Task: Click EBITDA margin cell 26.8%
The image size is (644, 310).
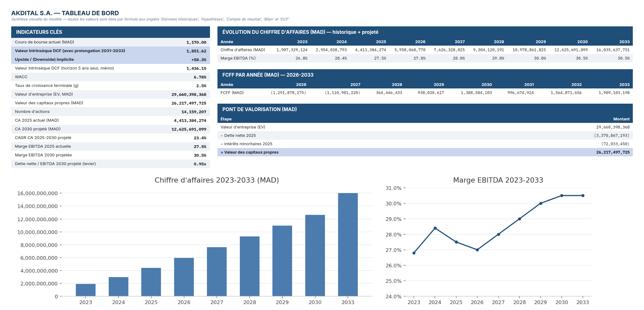Action: click(301, 58)
